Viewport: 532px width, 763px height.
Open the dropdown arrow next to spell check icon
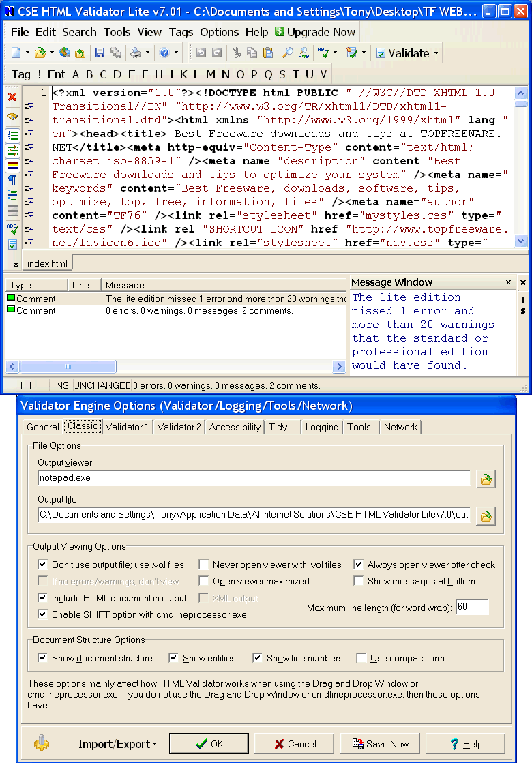pyautogui.click(x=335, y=53)
